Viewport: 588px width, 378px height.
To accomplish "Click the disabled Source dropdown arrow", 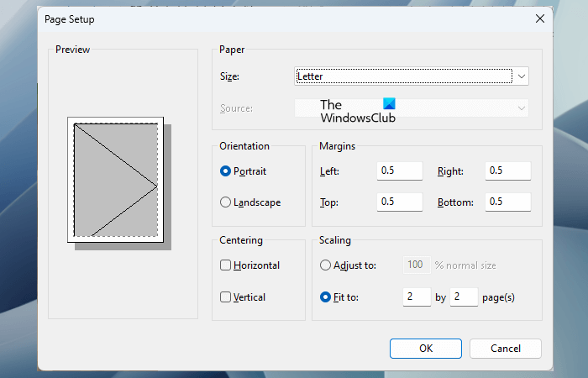I will coord(522,108).
